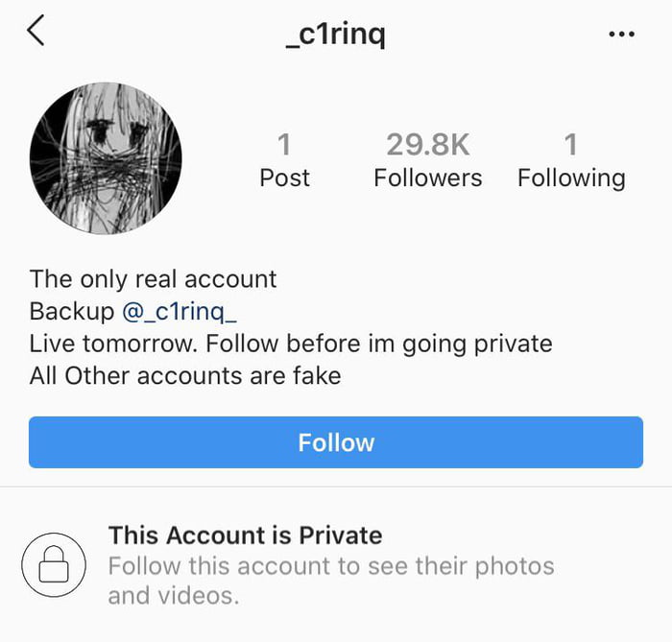Viewport: 672px width, 642px height.
Task: Tap the 'This Account is Private' heading
Action: [x=245, y=535]
